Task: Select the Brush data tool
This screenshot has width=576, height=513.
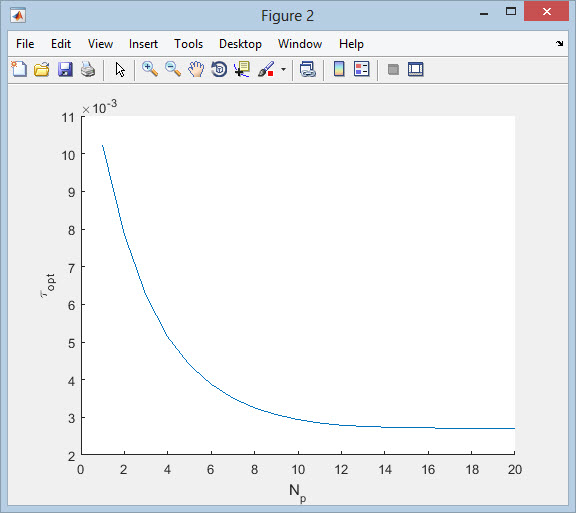Action: coord(266,69)
